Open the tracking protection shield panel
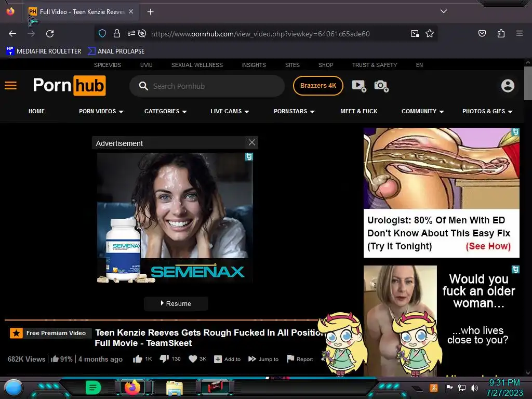 [102, 34]
